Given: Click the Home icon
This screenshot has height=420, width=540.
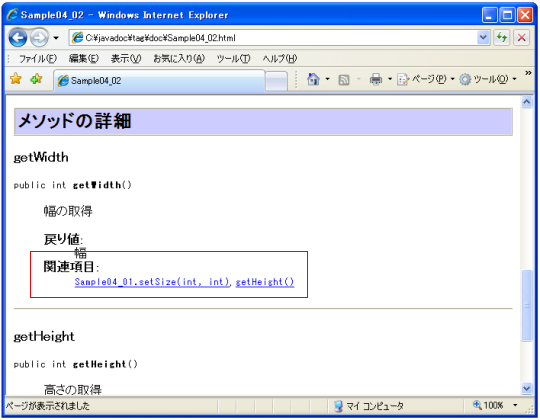Looking at the screenshot, I should point(313,80).
